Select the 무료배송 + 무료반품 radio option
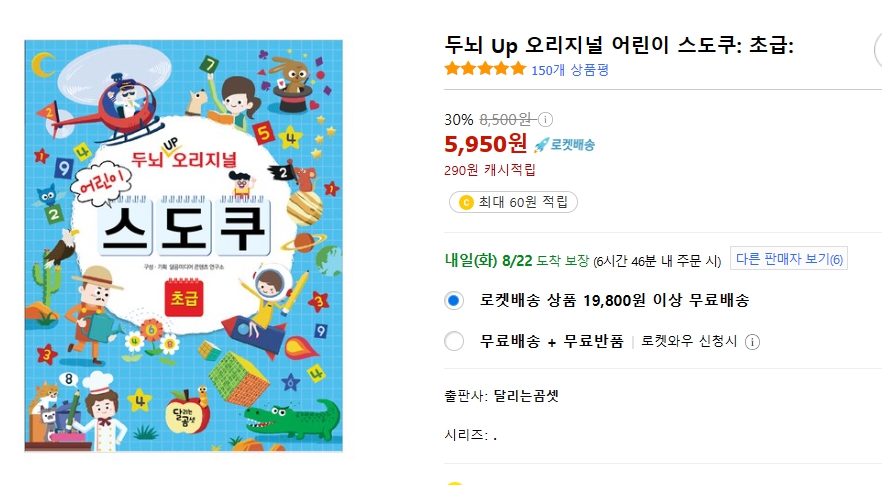Screen dimensions: 882x485 click(x=455, y=341)
